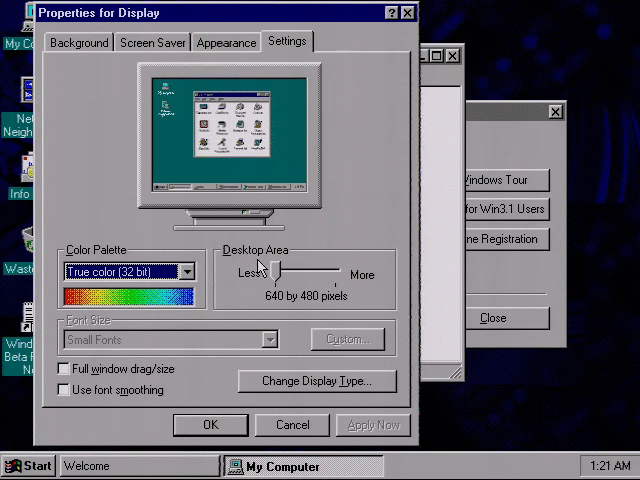Open the Start menu
This screenshot has height=480, width=640.
tap(28, 466)
